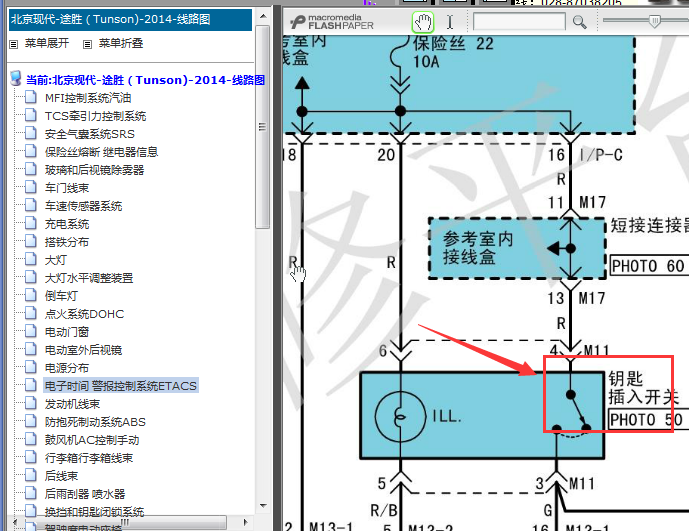
Task: Click document icon beside MFI控制系统汽油
Action: pyautogui.click(x=31, y=97)
